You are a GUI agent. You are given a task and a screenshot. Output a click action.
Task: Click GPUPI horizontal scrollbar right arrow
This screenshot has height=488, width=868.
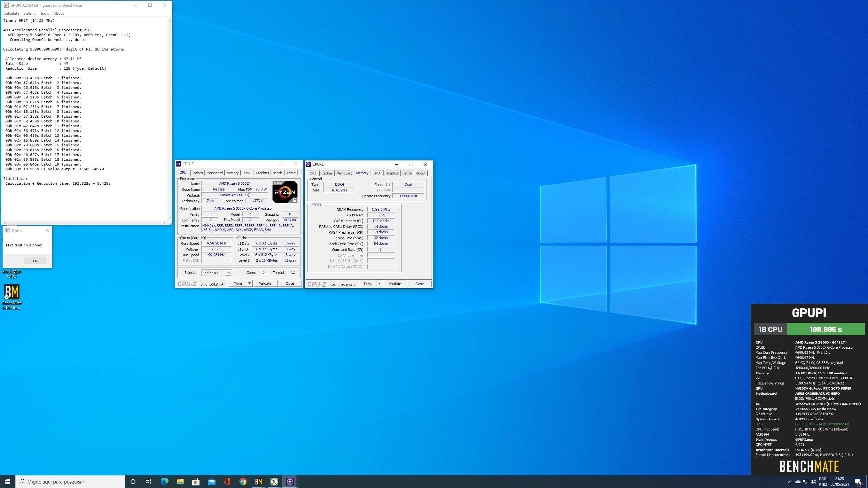[x=164, y=223]
